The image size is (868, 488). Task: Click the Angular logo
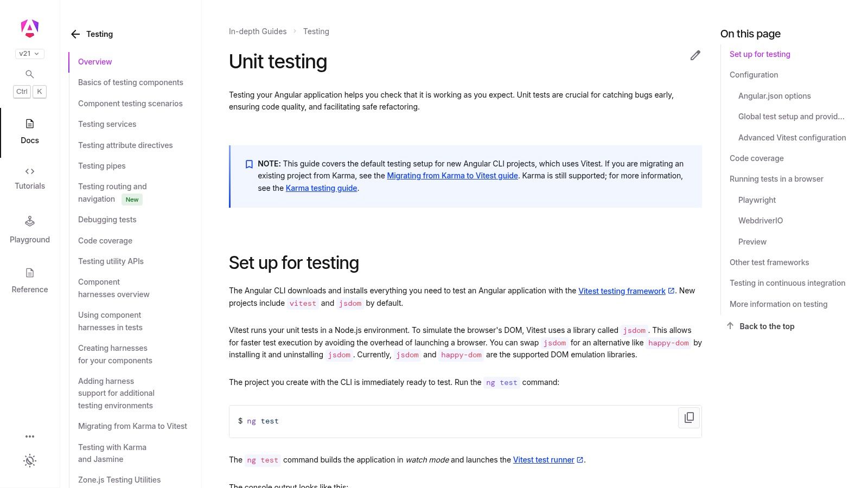(29, 28)
